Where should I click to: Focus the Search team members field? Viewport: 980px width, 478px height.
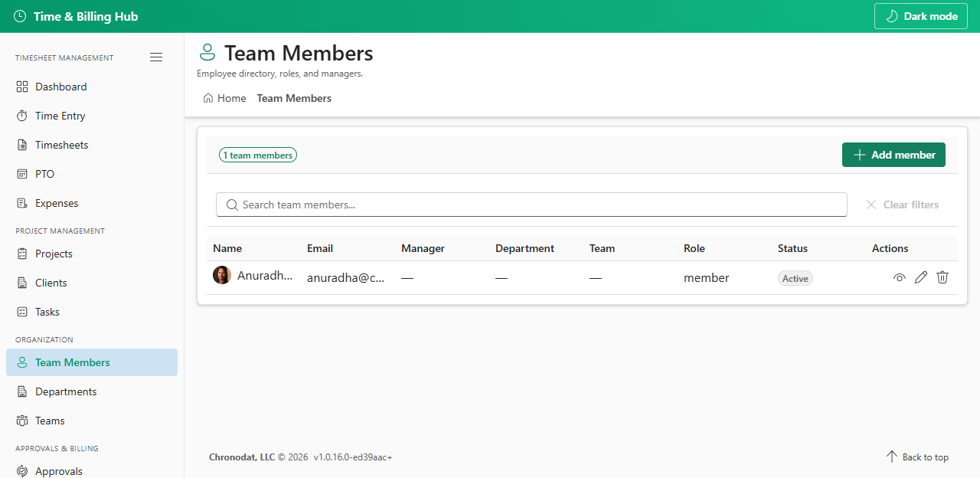(531, 205)
